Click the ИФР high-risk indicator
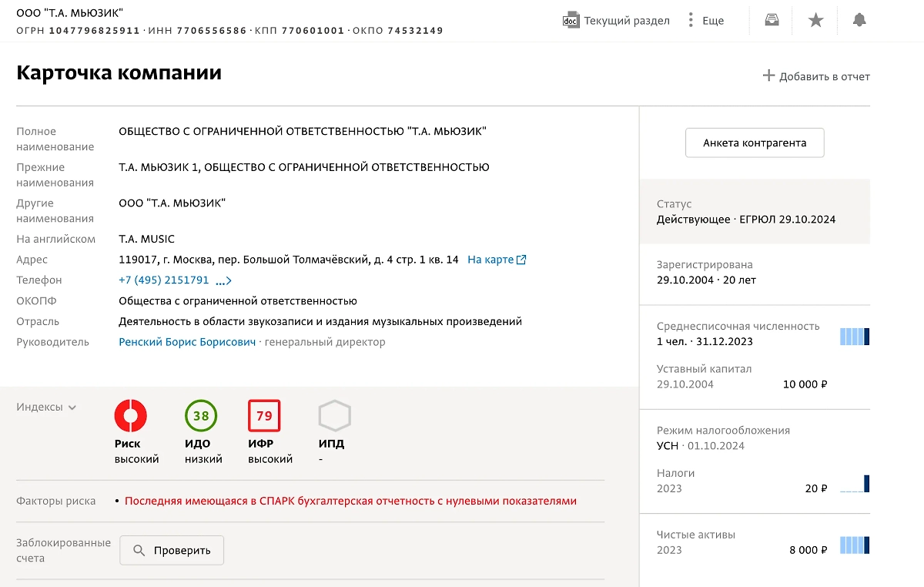 click(x=264, y=417)
